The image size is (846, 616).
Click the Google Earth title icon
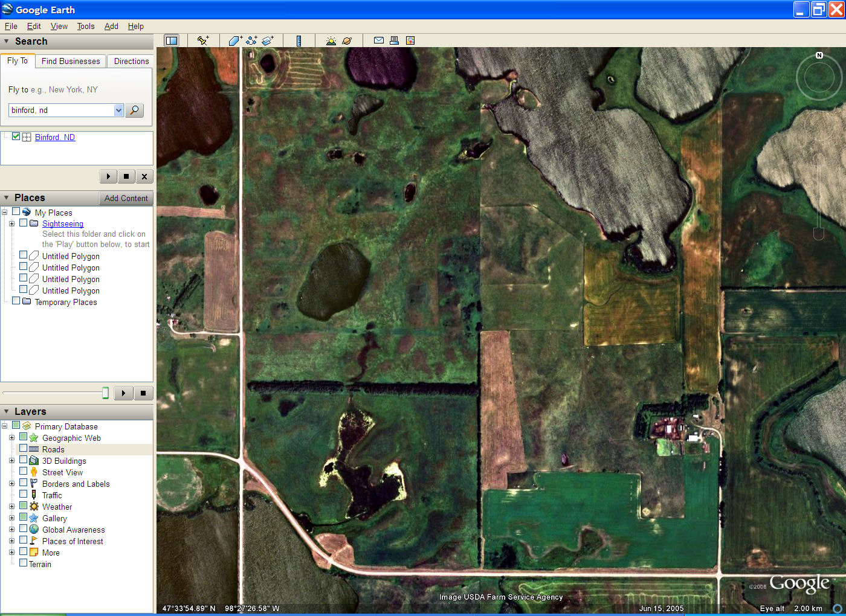point(7,9)
